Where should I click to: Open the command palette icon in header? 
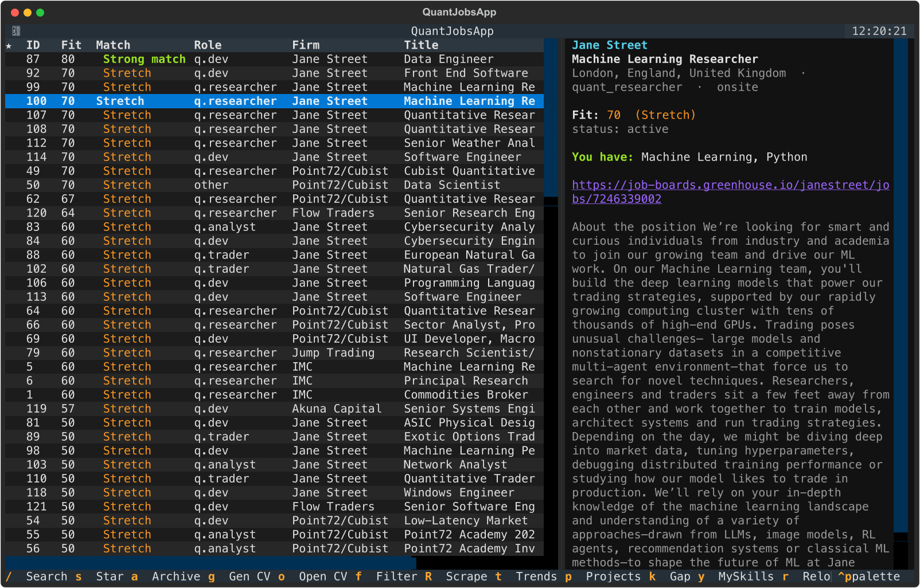[16, 31]
